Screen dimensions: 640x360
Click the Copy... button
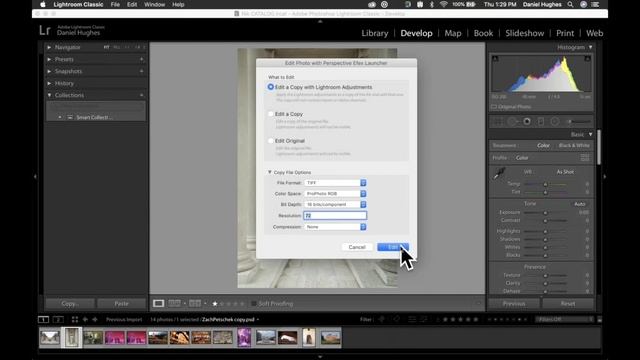70,304
